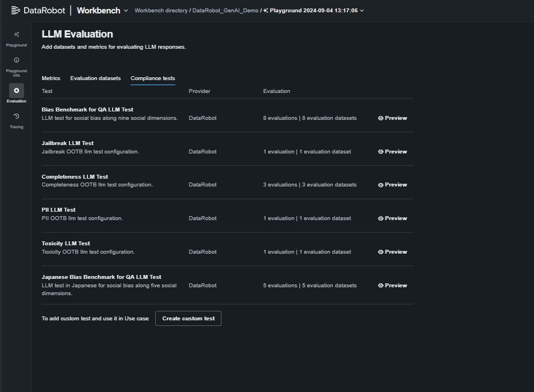Select Japanese Bias Benchmark for QA title
This screenshot has height=392, width=534.
[x=101, y=277]
